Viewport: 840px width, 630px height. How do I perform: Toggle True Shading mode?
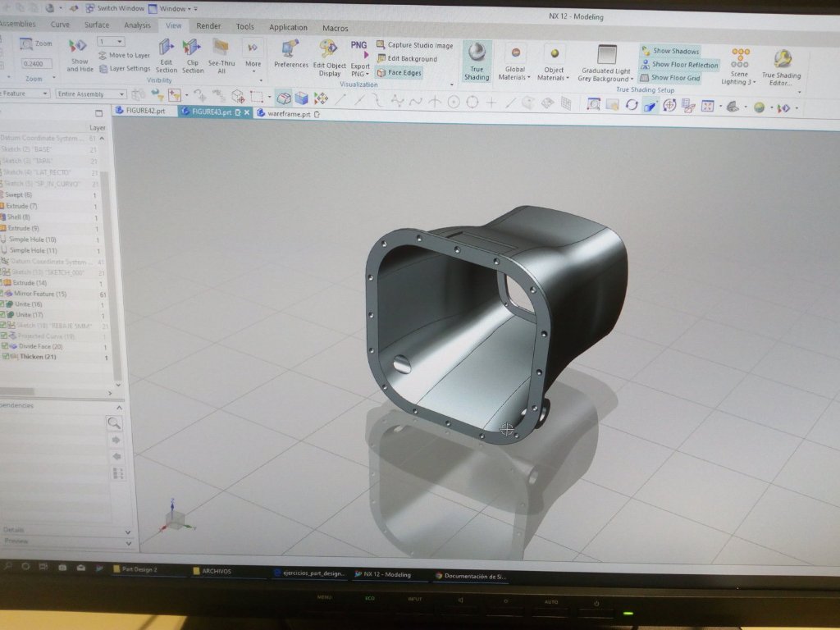477,62
